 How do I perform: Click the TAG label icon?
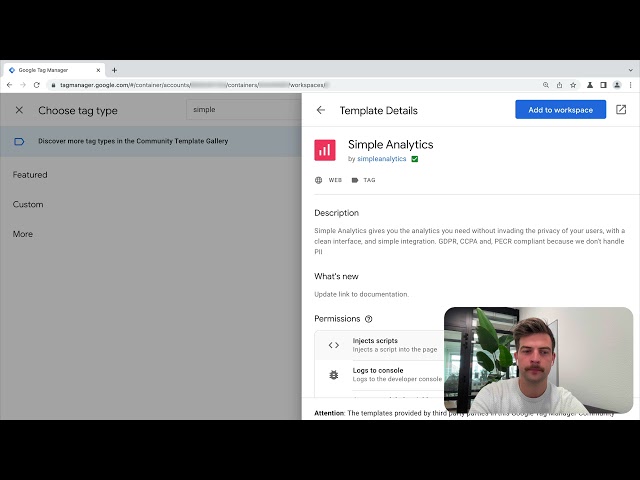coord(355,180)
